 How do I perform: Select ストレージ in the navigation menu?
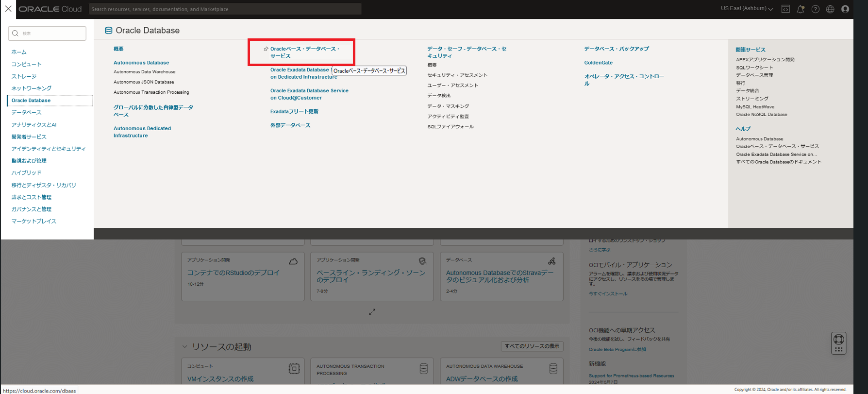(24, 76)
